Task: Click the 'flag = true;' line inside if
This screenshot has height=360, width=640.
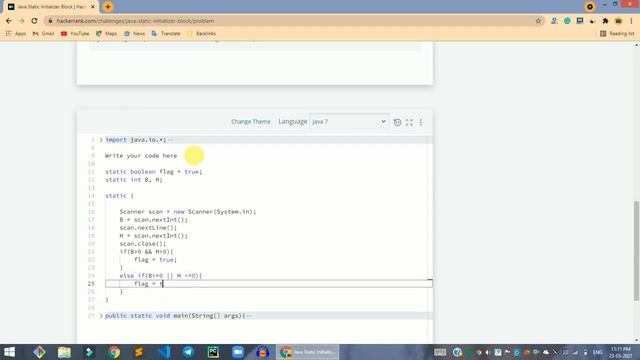Action: click(156, 260)
